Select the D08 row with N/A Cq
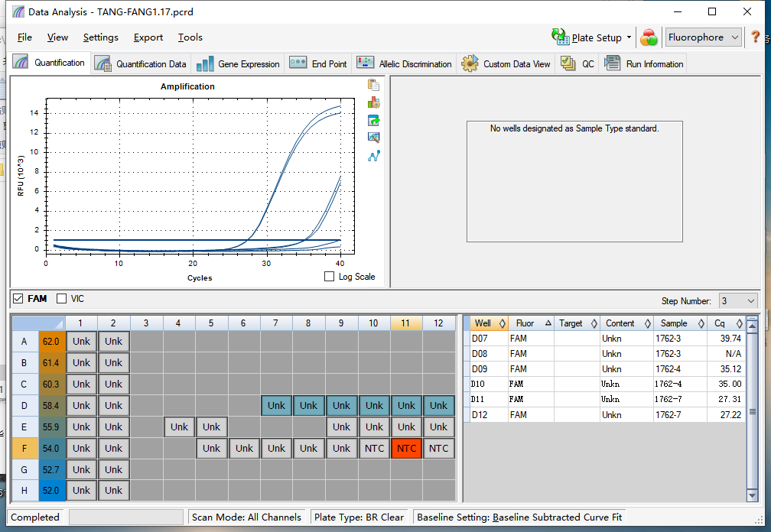The height and width of the screenshot is (532, 771). click(x=604, y=354)
